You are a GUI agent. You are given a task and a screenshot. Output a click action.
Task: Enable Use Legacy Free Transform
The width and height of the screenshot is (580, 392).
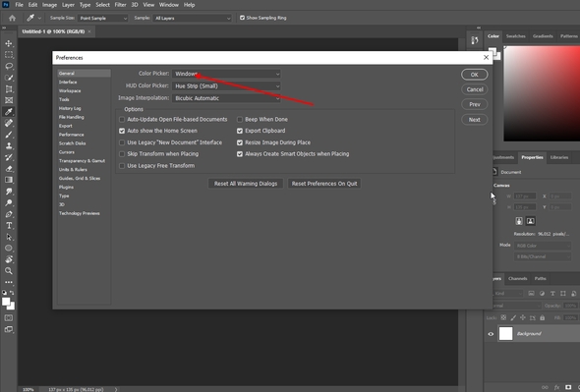[x=122, y=166]
